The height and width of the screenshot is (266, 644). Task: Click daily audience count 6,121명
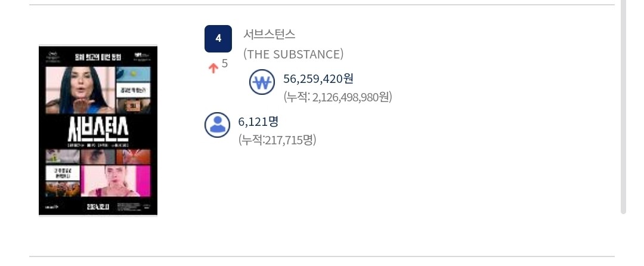coord(258,122)
